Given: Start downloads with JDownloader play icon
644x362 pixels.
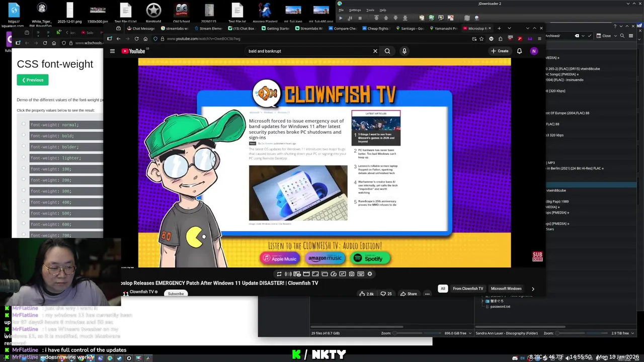Looking at the screenshot, I should [341, 18].
